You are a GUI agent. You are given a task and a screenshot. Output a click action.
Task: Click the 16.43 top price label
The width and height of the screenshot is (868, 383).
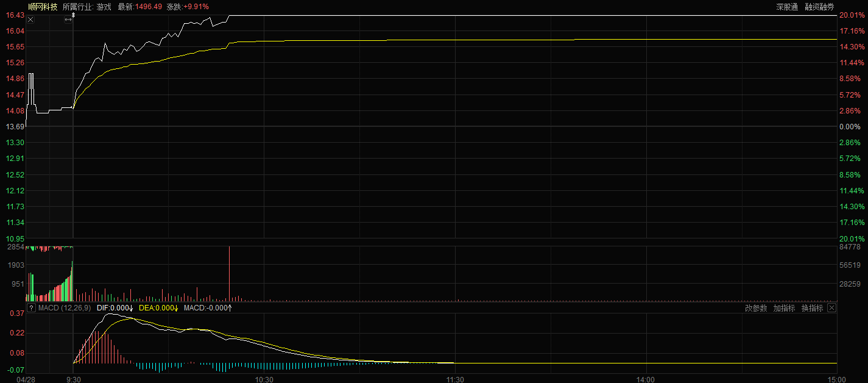pyautogui.click(x=15, y=15)
